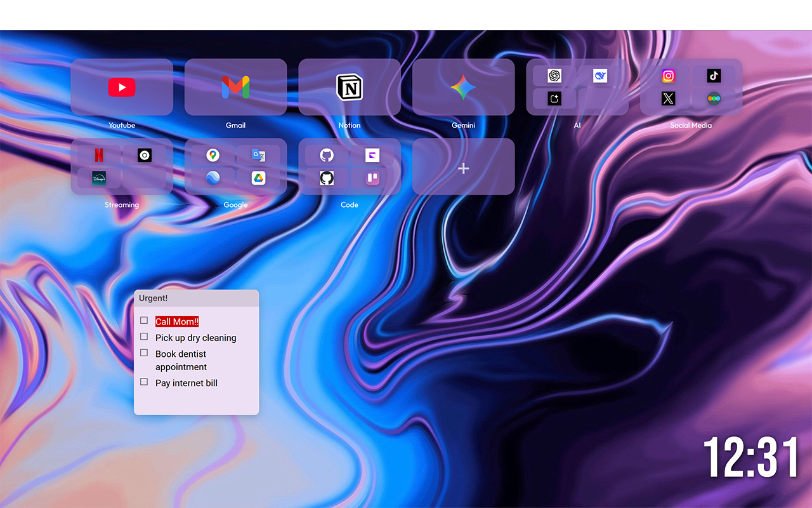The height and width of the screenshot is (508, 812).
Task: Tick the Pick up dry cleaning checkbox
Action: click(x=144, y=337)
